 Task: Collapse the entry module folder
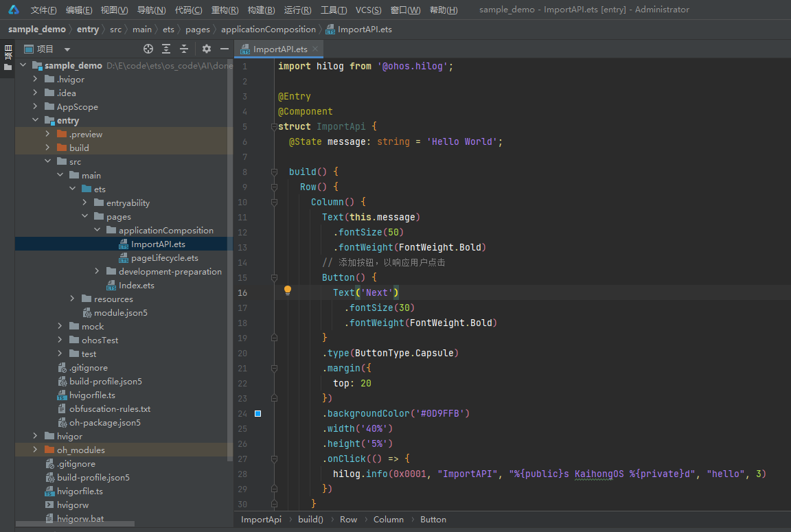[35, 120]
